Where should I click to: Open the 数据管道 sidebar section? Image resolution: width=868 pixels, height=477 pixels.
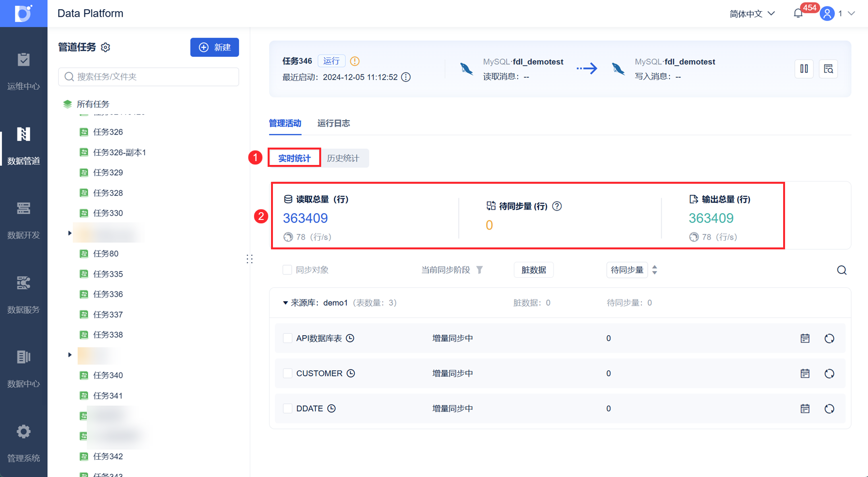pos(24,146)
